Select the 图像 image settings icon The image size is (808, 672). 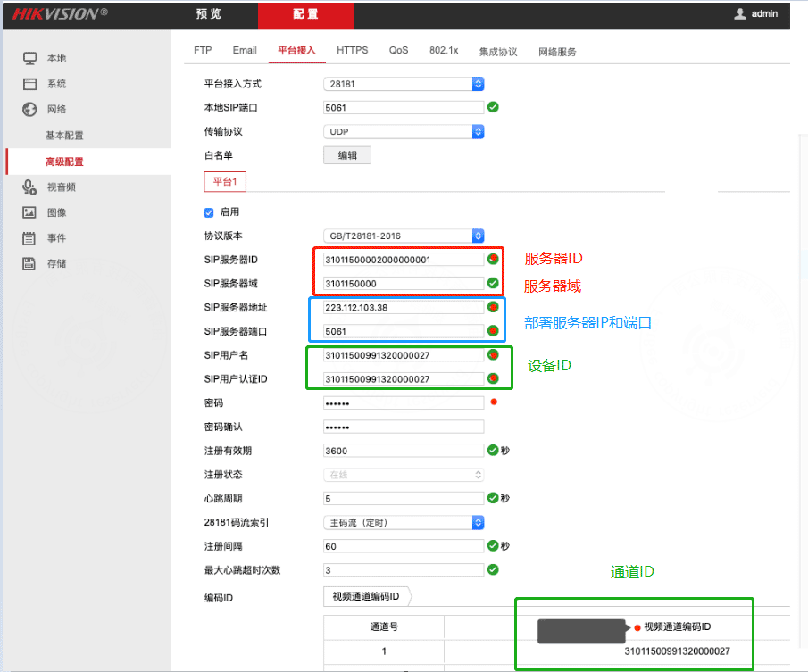[x=29, y=212]
